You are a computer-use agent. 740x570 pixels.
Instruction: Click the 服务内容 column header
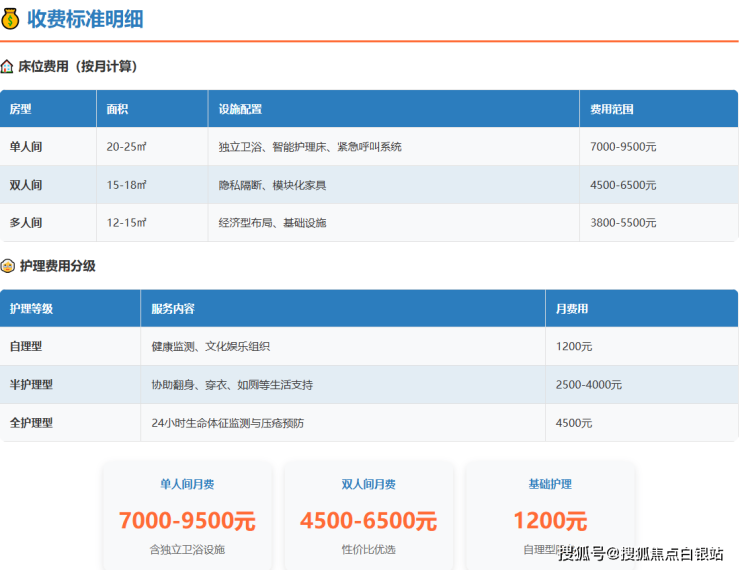click(173, 309)
